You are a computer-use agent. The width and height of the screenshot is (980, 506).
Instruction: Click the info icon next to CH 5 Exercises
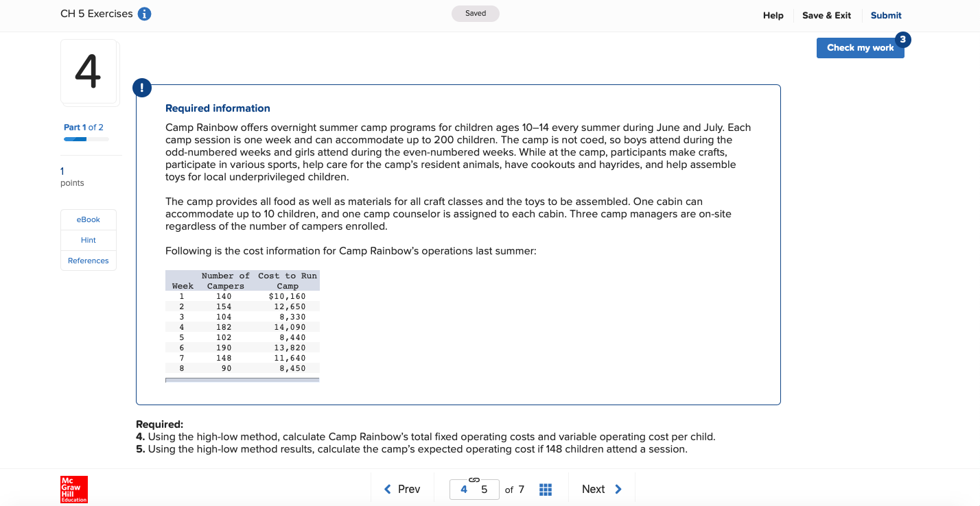[x=144, y=13]
